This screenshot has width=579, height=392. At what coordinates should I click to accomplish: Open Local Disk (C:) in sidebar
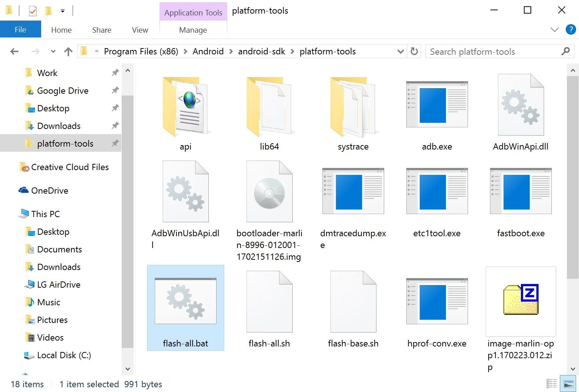[x=64, y=355]
